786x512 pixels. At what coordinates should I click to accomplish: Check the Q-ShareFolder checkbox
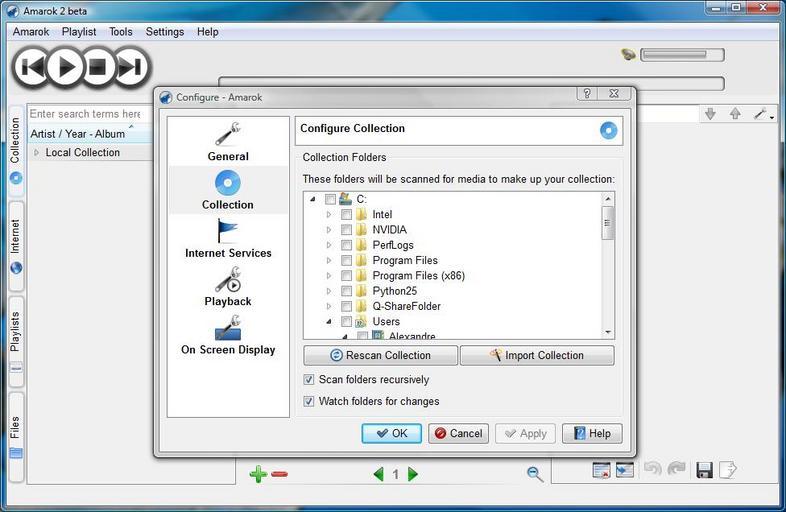pos(346,306)
